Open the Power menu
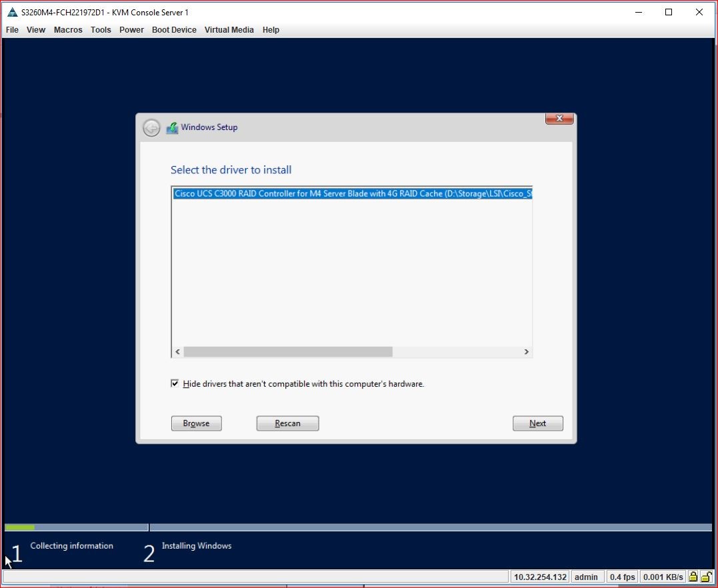 coord(131,30)
